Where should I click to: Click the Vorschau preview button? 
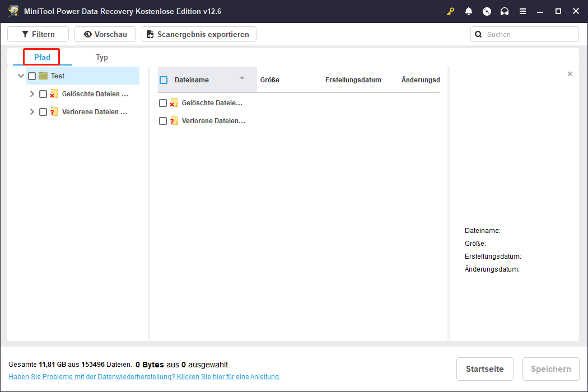click(105, 34)
